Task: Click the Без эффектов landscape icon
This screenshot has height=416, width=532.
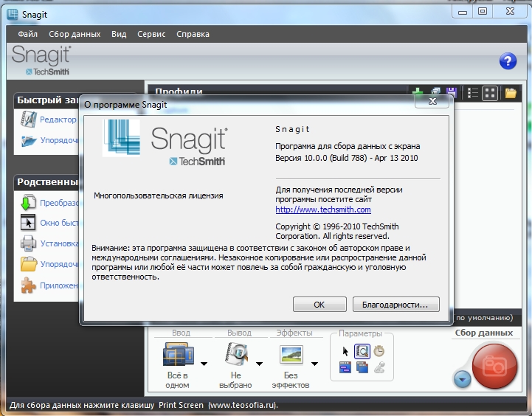Action: [291, 354]
